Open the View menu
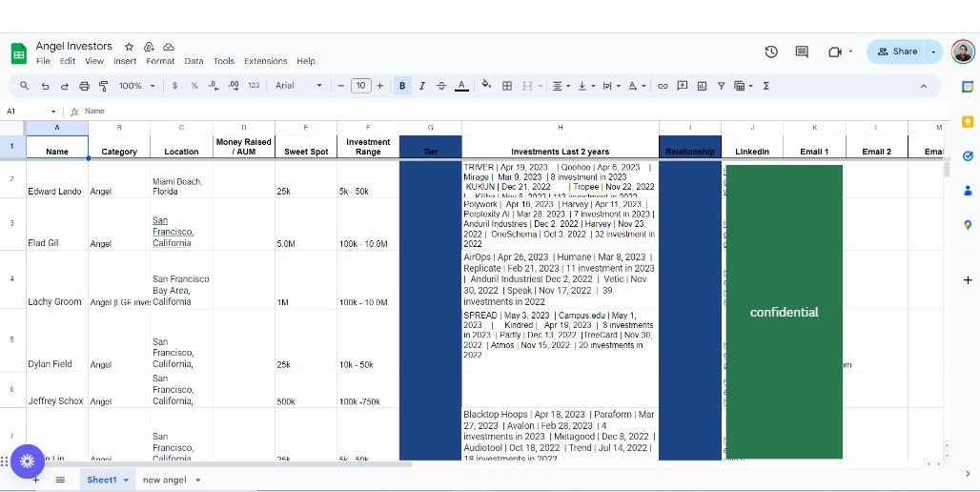The image size is (980, 492). (x=94, y=61)
